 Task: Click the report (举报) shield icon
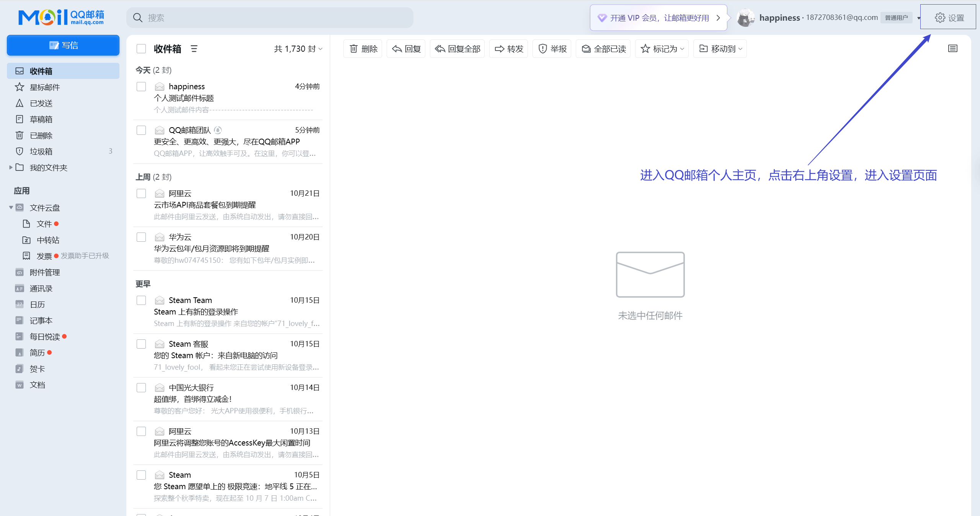click(x=542, y=49)
